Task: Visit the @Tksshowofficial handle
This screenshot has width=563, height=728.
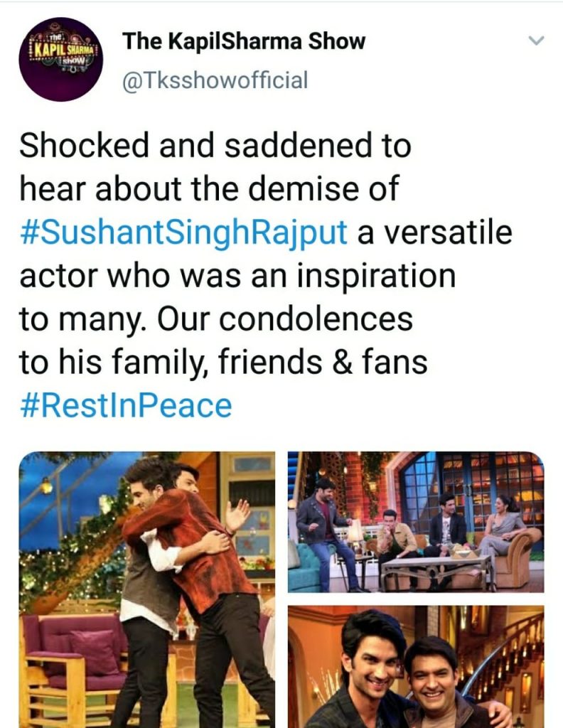Action: point(215,80)
